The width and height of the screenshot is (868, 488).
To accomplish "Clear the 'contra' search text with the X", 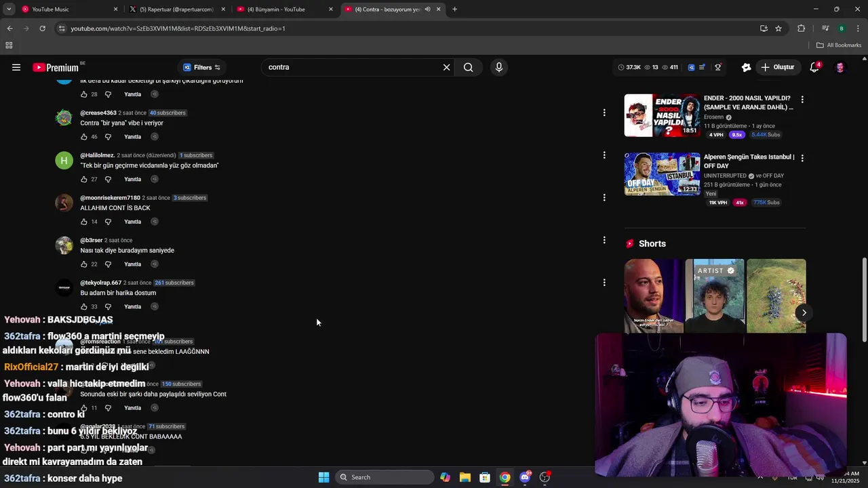I will (x=446, y=67).
